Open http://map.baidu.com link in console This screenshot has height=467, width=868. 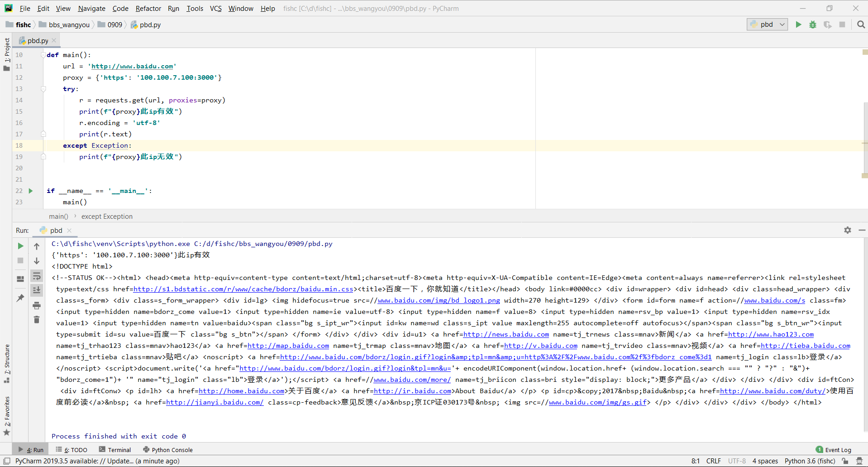point(288,346)
